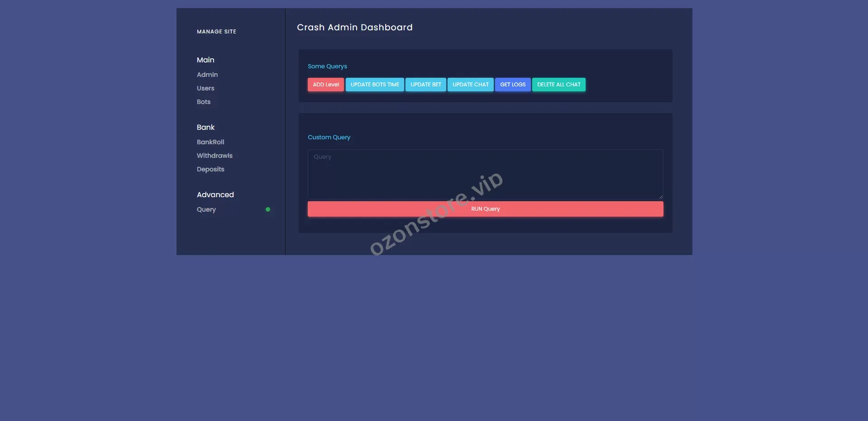Open the Admin page in sidebar
This screenshot has height=421, width=868.
(x=207, y=75)
